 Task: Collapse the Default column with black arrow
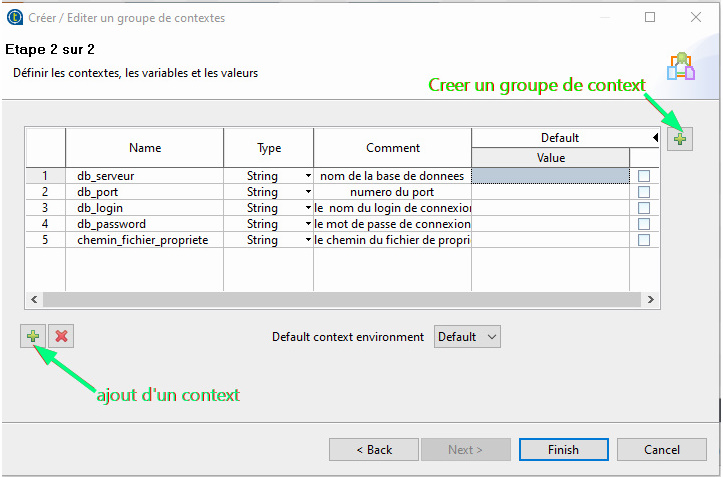[655, 137]
